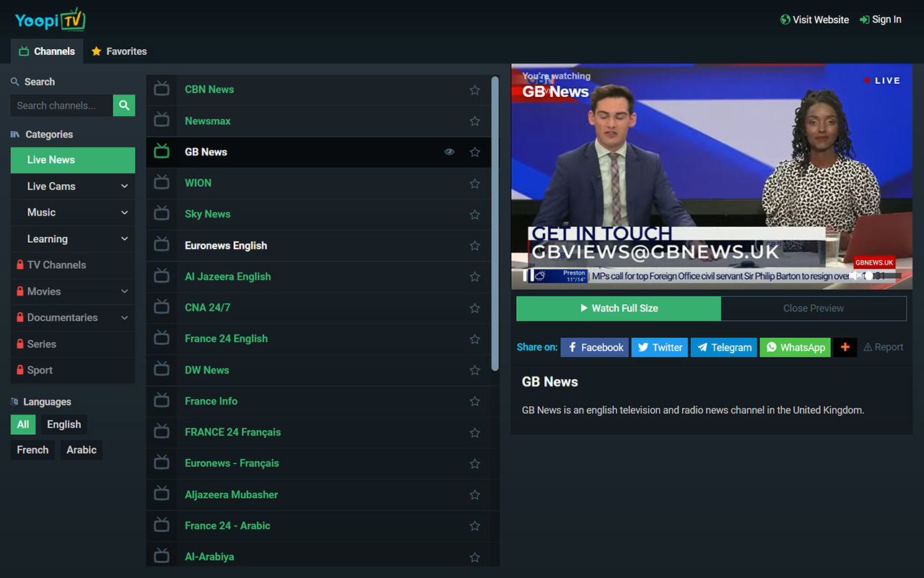The height and width of the screenshot is (578, 924).
Task: Click the TV icon beside CNA 24/7
Action: 162,307
